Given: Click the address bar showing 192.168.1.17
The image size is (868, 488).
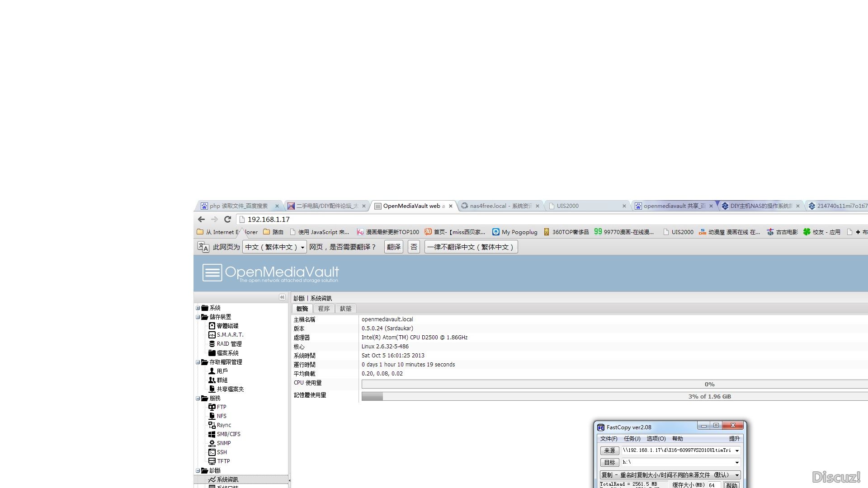Looking at the screenshot, I should (552, 219).
